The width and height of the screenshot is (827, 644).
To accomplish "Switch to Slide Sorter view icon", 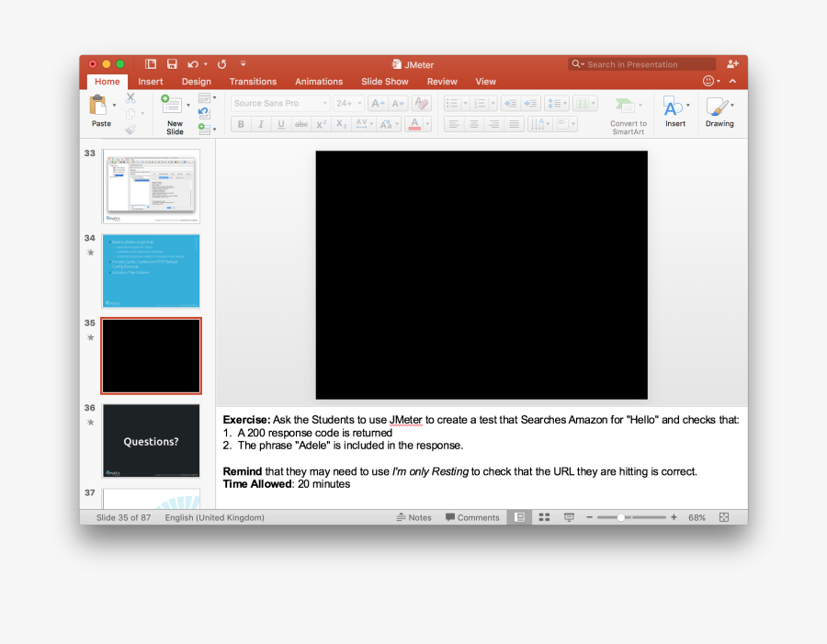I will coord(544,516).
